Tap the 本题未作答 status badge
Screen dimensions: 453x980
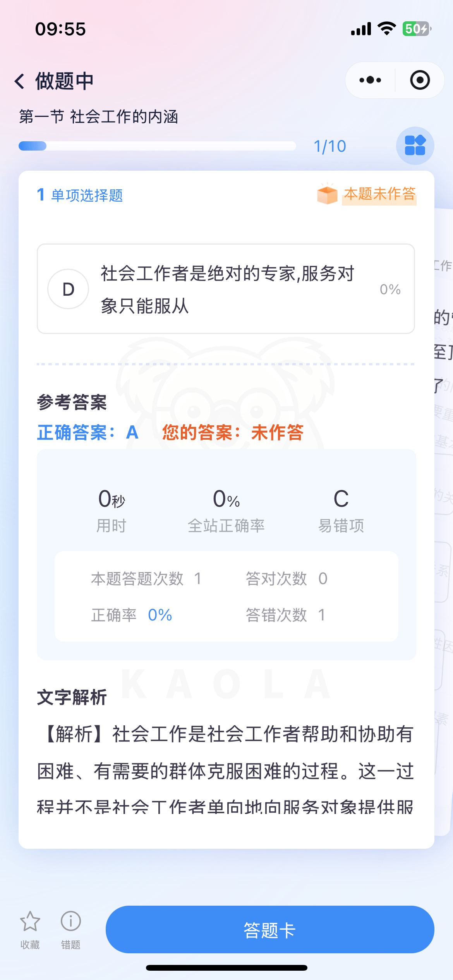379,195
